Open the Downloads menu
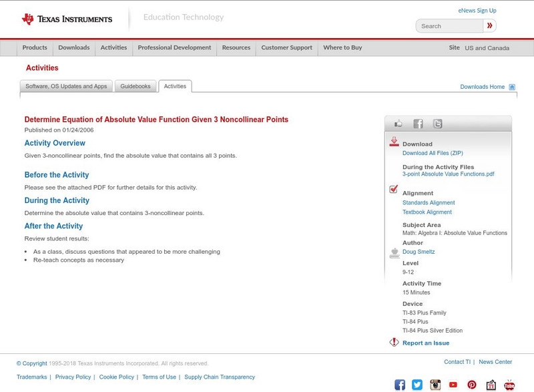 (74, 47)
